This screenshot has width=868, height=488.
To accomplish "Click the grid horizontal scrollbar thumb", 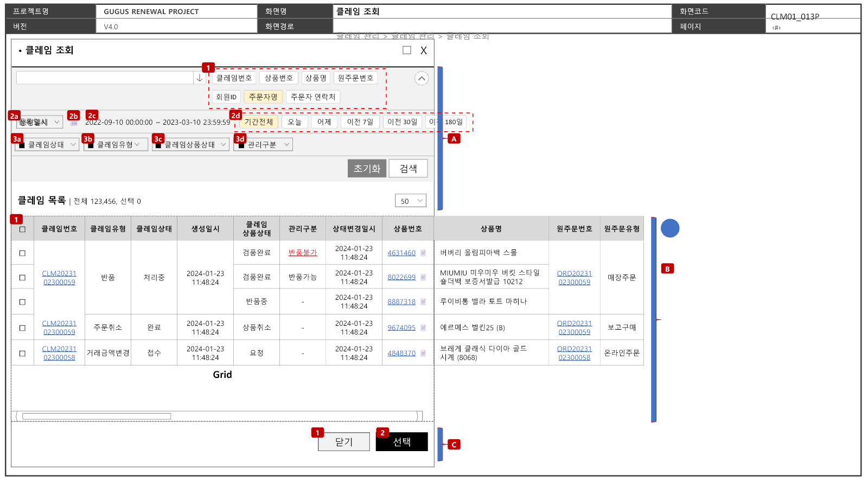I will click(x=97, y=417).
